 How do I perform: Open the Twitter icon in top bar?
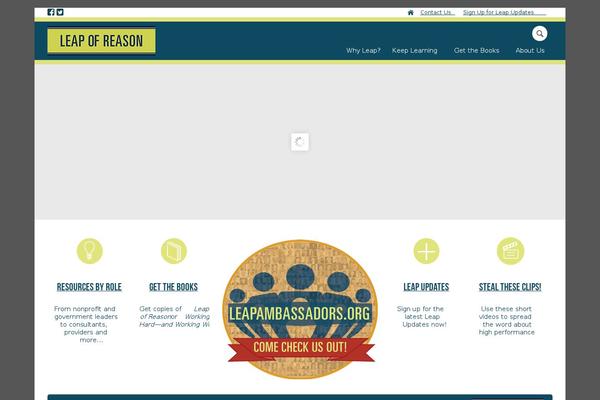(60, 12)
